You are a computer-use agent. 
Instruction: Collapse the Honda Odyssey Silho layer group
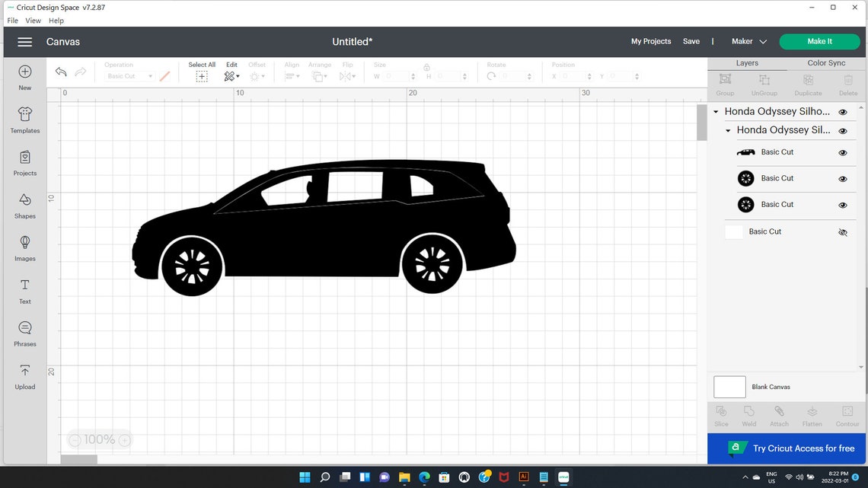[x=715, y=111]
